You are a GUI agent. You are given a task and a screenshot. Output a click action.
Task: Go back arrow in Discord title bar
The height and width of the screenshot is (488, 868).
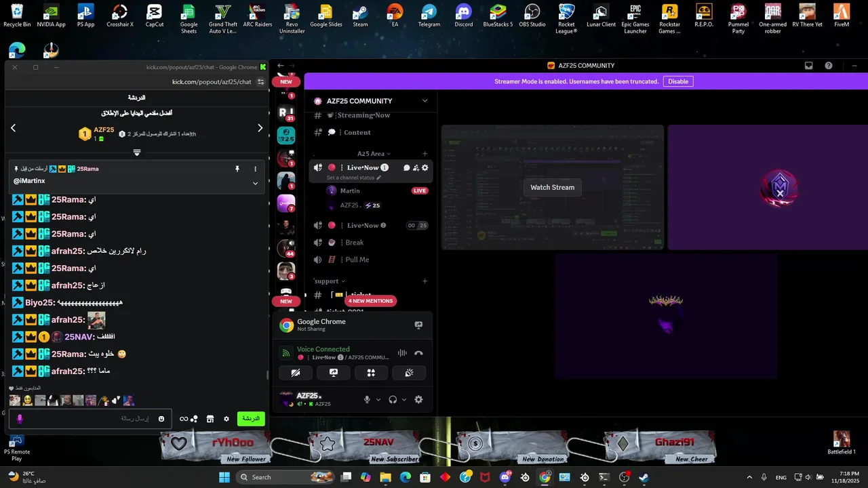[281, 66]
